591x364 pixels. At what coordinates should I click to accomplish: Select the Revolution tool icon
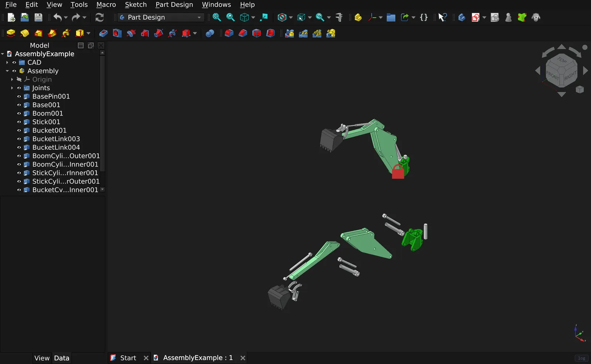pyautogui.click(x=25, y=33)
